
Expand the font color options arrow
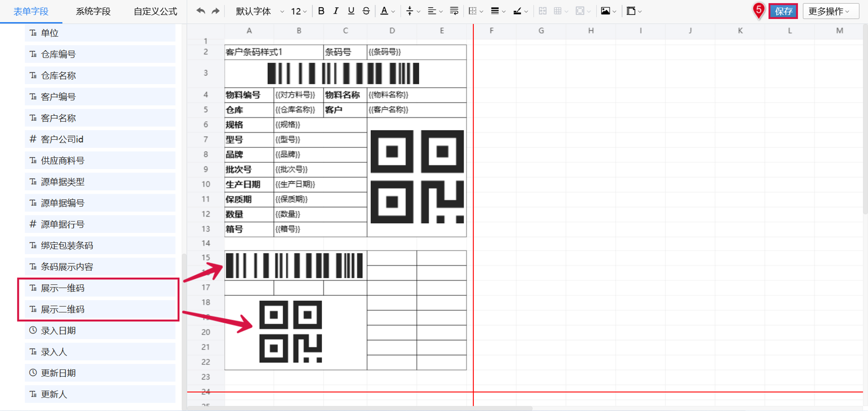[393, 11]
